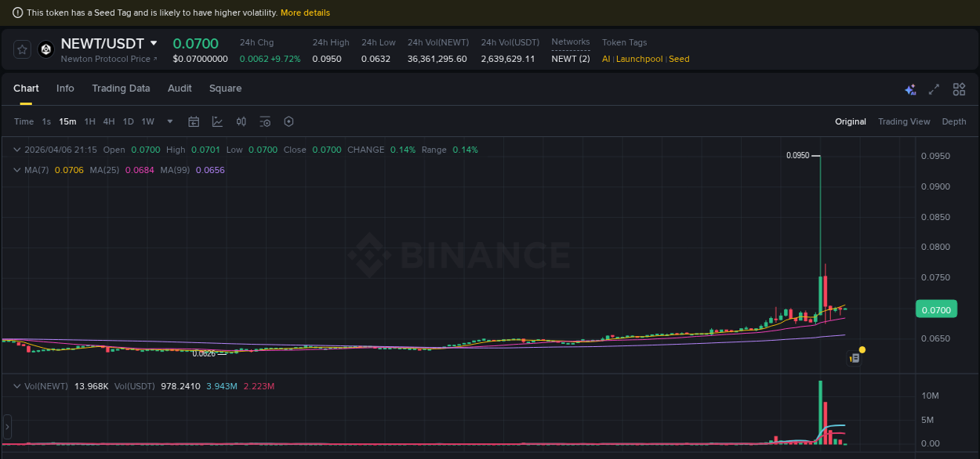Image resolution: width=980 pixels, height=459 pixels.
Task: Select the 1W interval
Action: point(147,121)
